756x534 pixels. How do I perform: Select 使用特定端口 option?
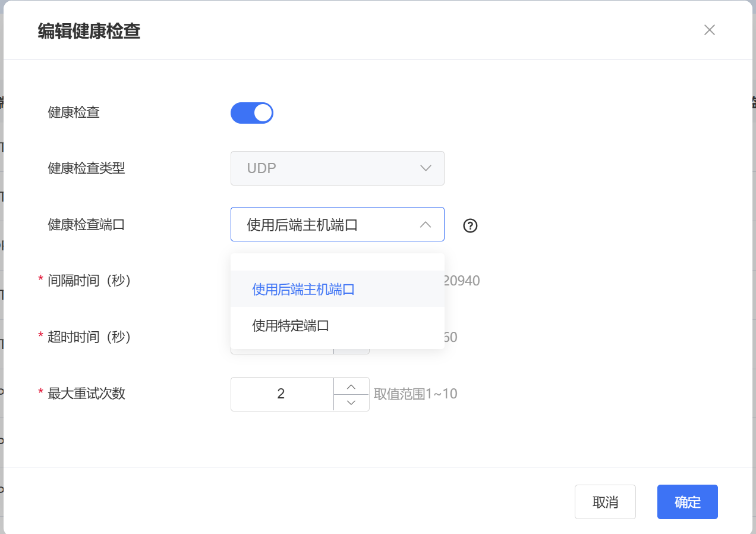(x=338, y=325)
